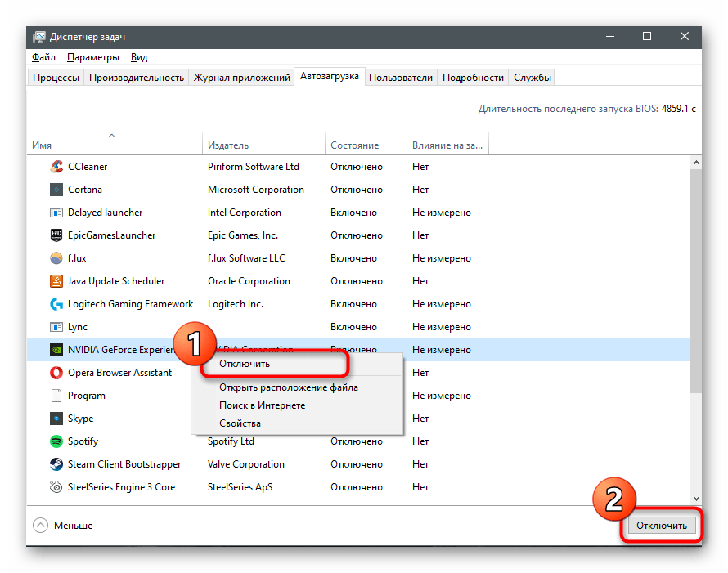This screenshot has width=728, height=573.
Task: Select the Spotify icon in the list
Action: click(x=56, y=441)
